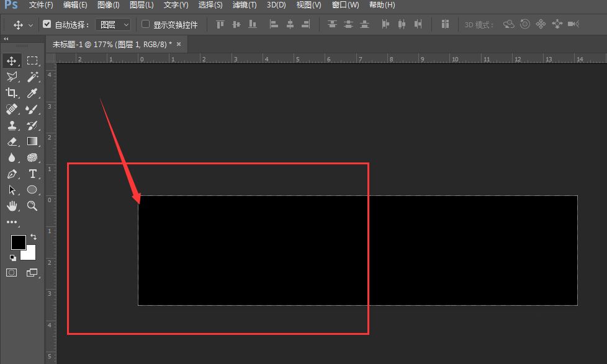Uncheck the 自动选择 checkbox

click(x=47, y=24)
